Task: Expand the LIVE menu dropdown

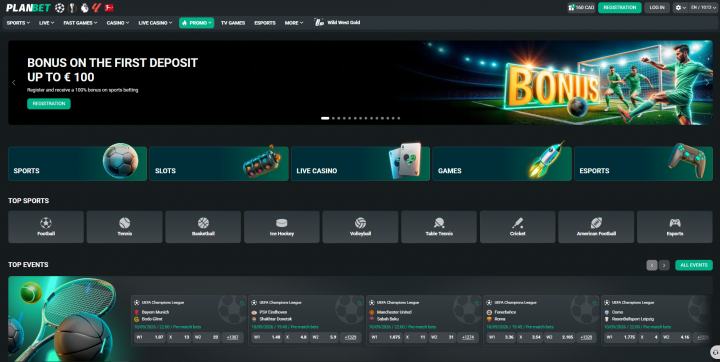Action: tap(46, 23)
